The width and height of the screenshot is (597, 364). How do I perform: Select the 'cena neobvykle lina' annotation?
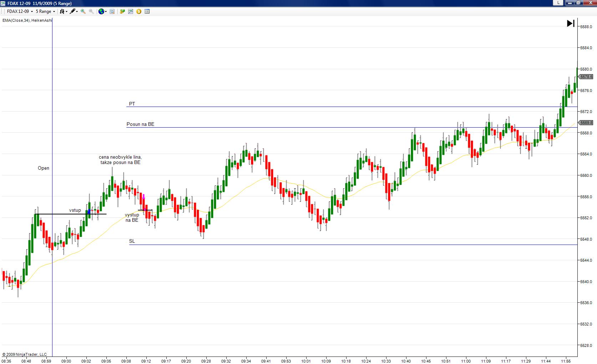pyautogui.click(x=120, y=160)
